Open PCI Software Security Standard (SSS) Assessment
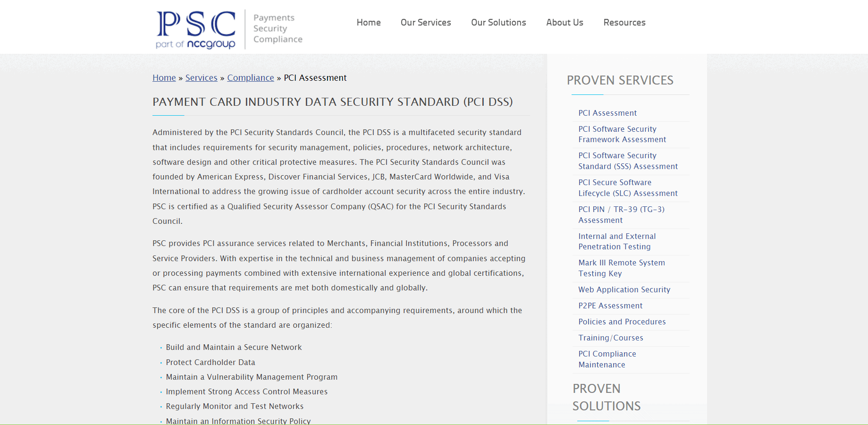 [x=628, y=161]
